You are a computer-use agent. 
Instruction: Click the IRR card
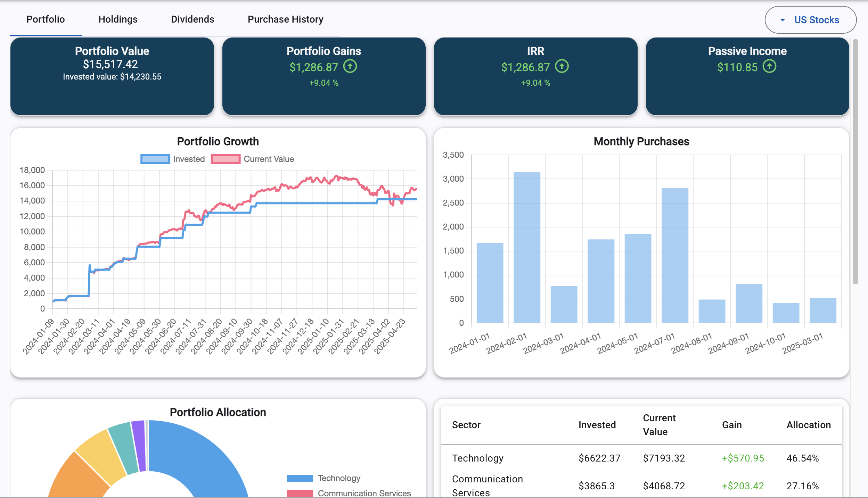click(535, 76)
